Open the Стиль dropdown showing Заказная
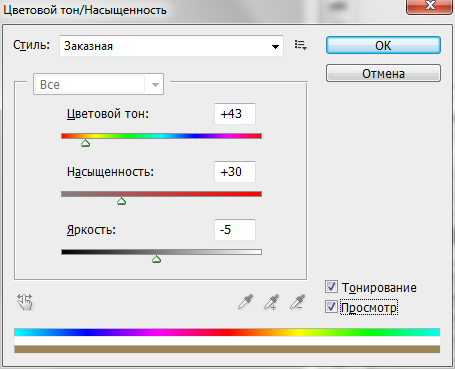This screenshot has width=455, height=369. pyautogui.click(x=171, y=46)
